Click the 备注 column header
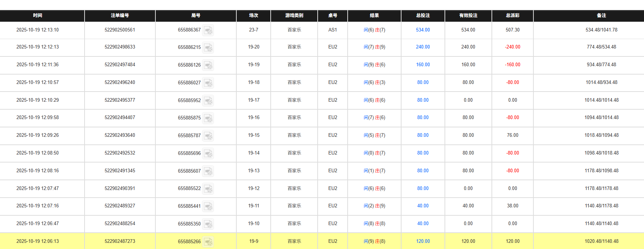 click(x=601, y=16)
